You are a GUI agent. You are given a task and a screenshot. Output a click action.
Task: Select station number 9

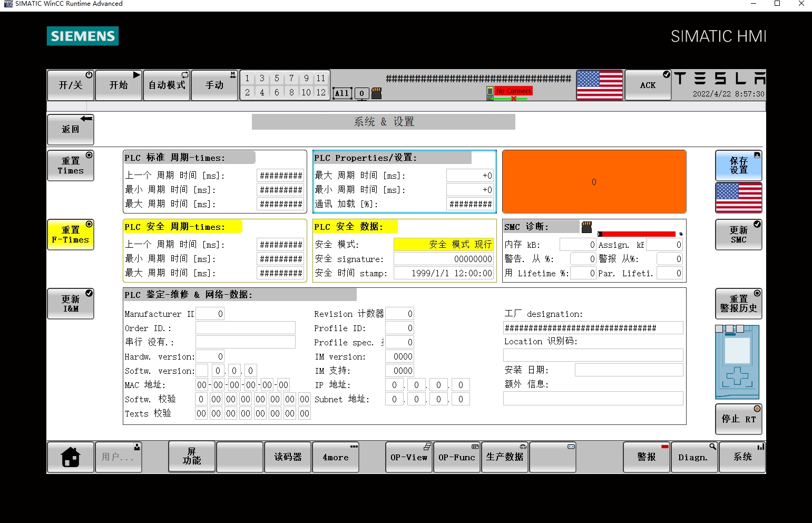[306, 78]
